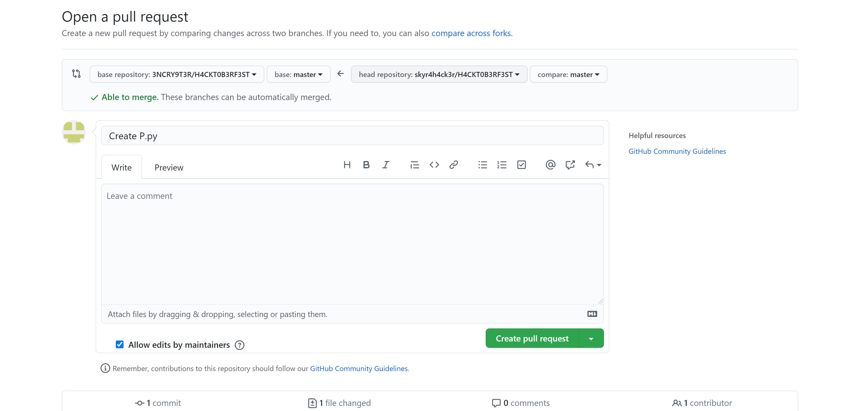
Task: Click the Create pull request button
Action: 532,339
